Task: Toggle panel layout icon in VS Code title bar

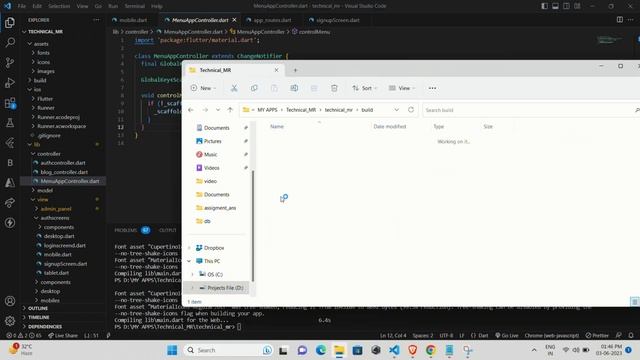Action: [x=556, y=6]
